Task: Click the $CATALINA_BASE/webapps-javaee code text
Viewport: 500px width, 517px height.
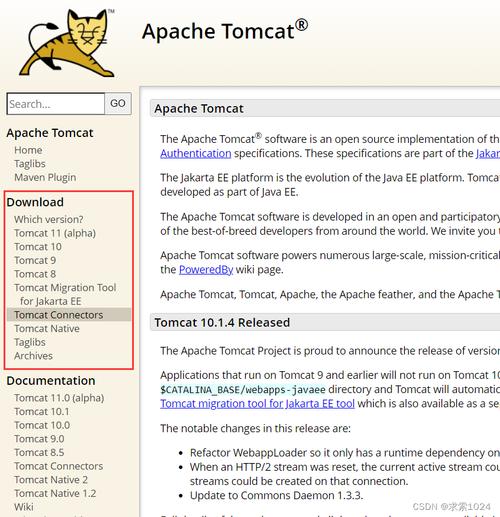Action: pos(243,390)
